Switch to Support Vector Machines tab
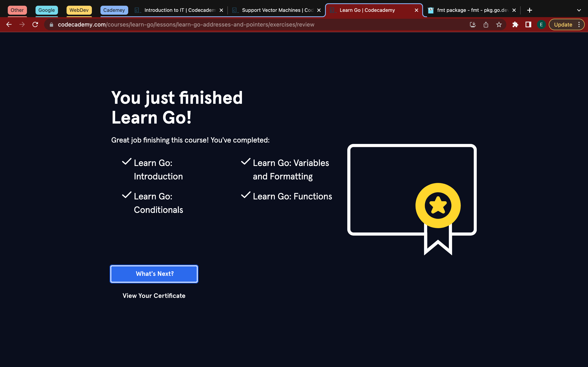Image resolution: width=588 pixels, height=367 pixels. tap(277, 10)
